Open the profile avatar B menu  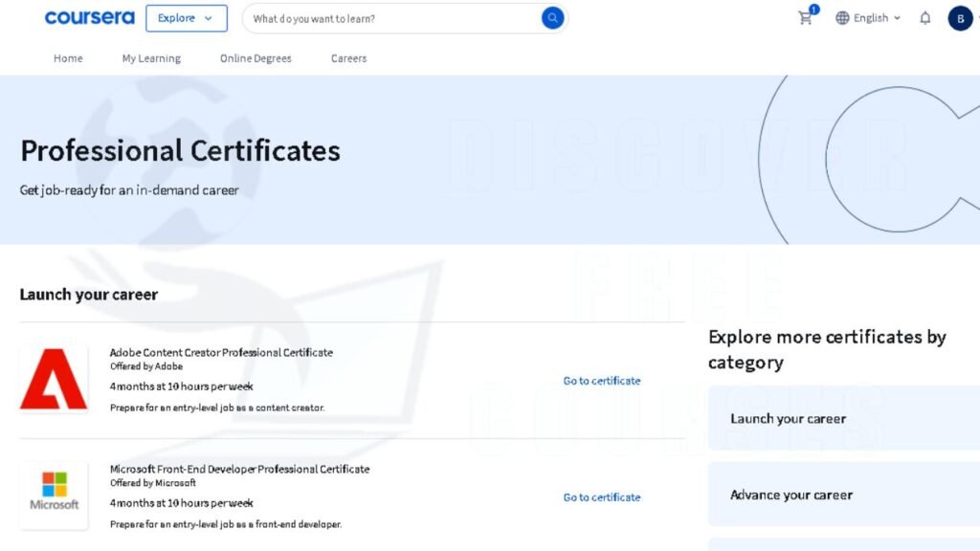960,18
